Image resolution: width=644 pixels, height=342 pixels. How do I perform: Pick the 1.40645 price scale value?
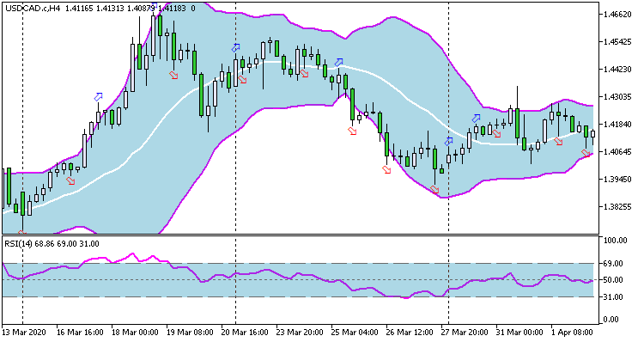point(617,152)
